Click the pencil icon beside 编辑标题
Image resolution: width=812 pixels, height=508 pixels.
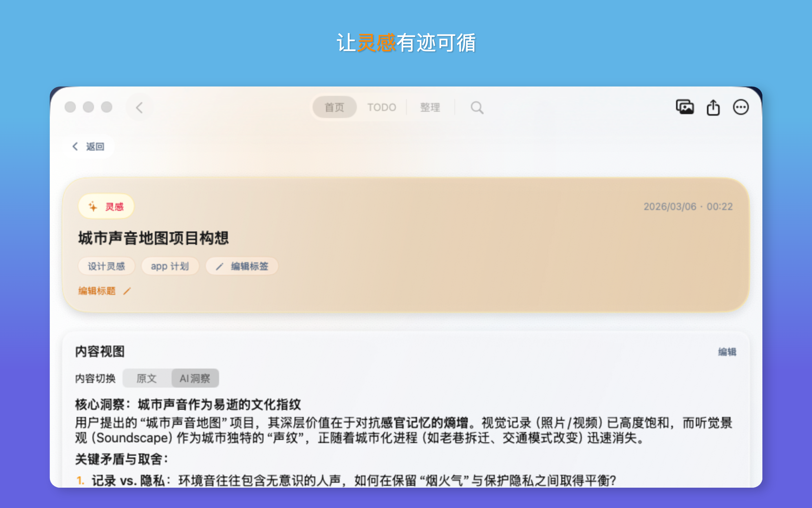[x=127, y=291]
